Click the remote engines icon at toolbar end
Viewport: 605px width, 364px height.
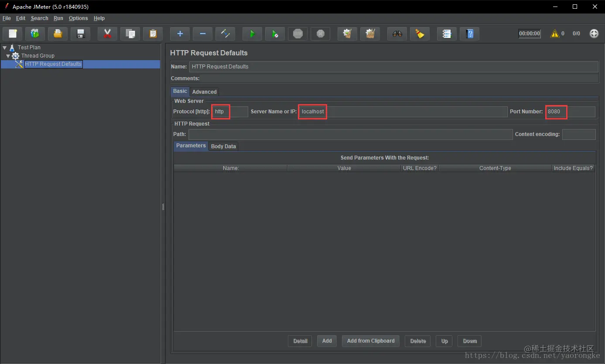[x=594, y=34]
